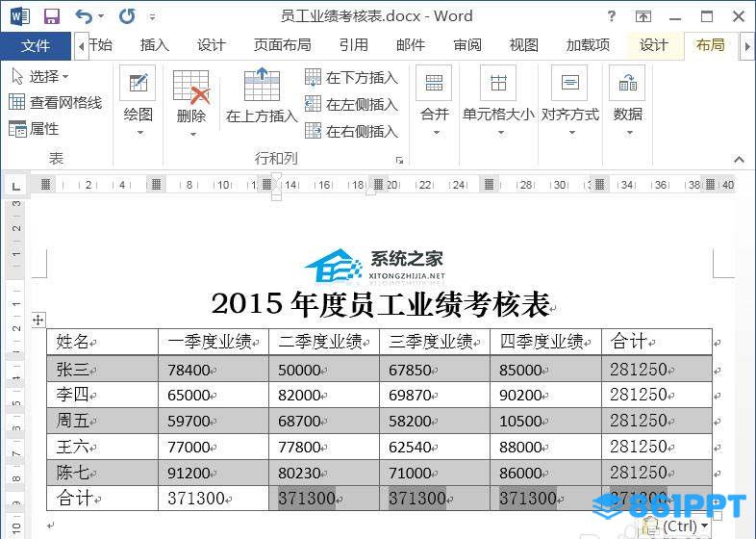Open the File (文件) tab

pos(36,46)
